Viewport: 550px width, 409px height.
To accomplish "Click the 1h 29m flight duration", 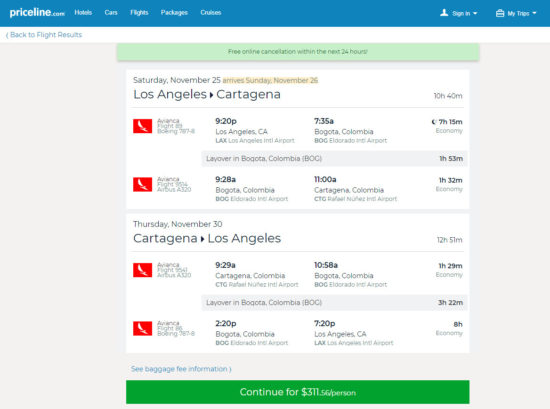I will [x=451, y=266].
